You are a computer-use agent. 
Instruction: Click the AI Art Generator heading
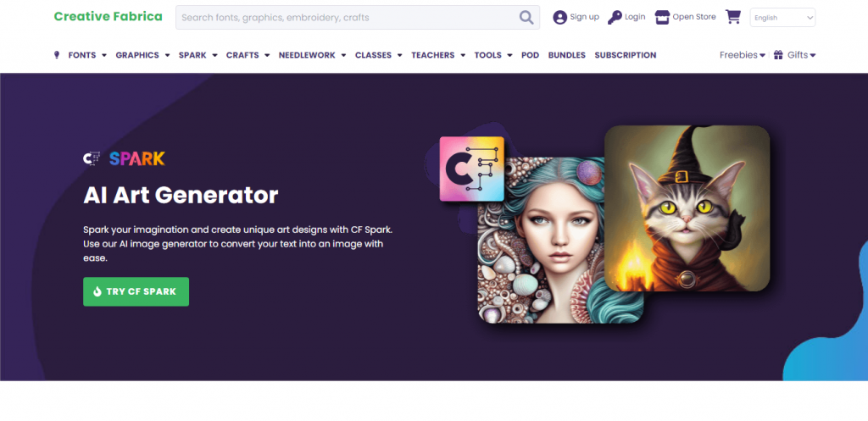[181, 195]
